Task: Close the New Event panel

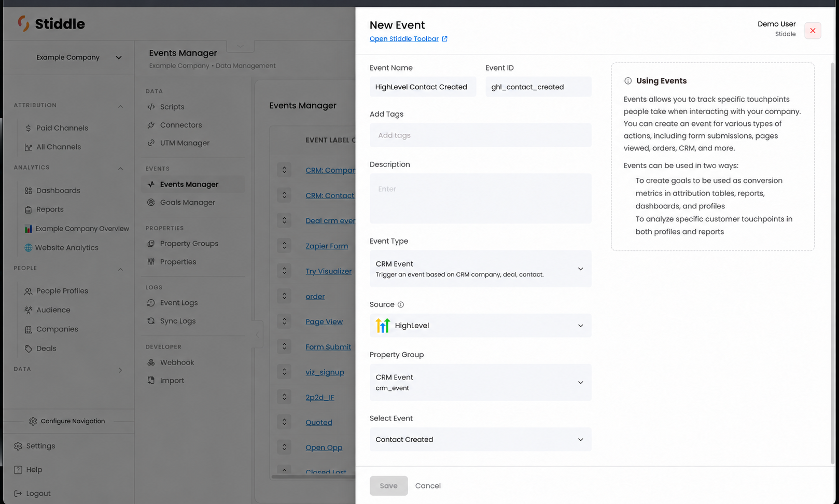Action: pos(813,31)
